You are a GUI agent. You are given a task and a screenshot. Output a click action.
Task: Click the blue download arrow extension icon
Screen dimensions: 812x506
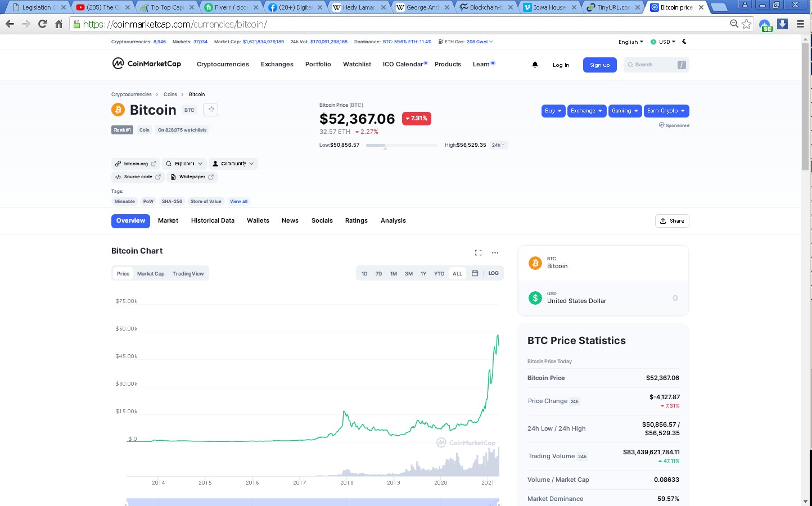click(782, 24)
